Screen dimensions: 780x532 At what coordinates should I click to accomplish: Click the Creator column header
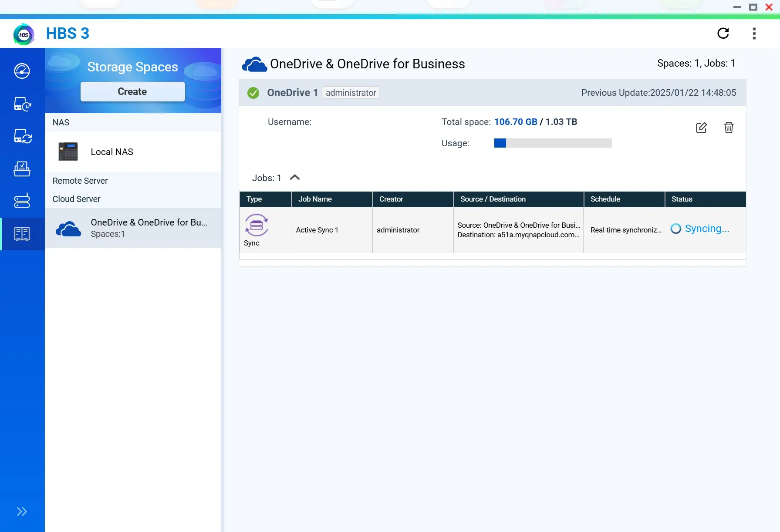coord(413,199)
